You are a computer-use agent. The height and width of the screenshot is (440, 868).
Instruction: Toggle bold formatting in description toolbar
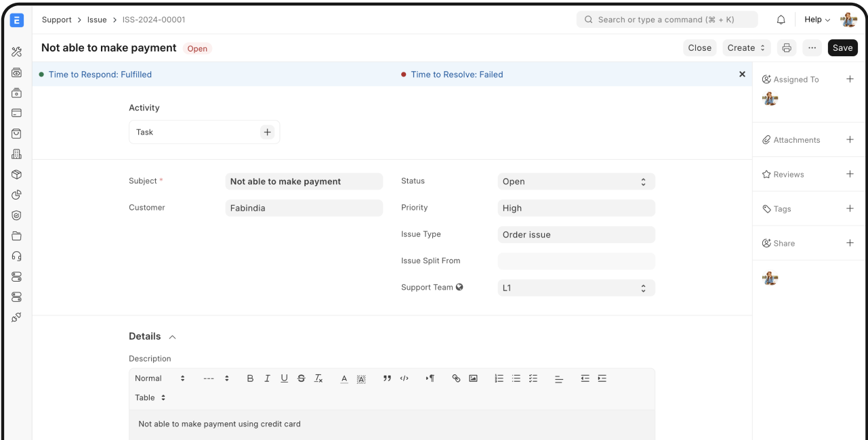(250, 378)
